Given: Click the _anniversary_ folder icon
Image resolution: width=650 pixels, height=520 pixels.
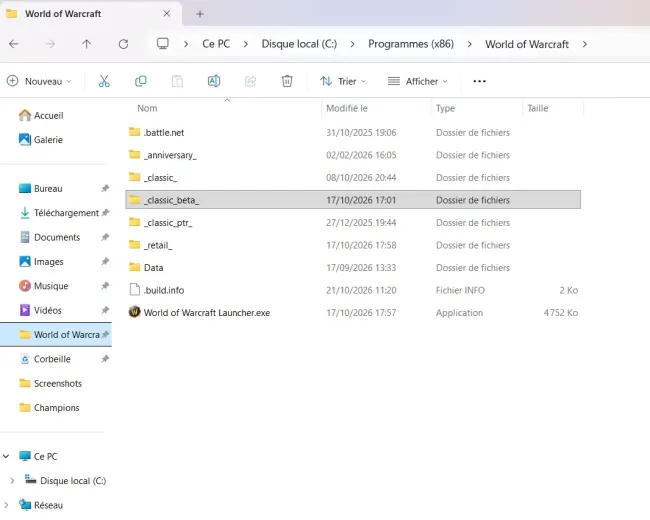Looking at the screenshot, I should [x=134, y=154].
